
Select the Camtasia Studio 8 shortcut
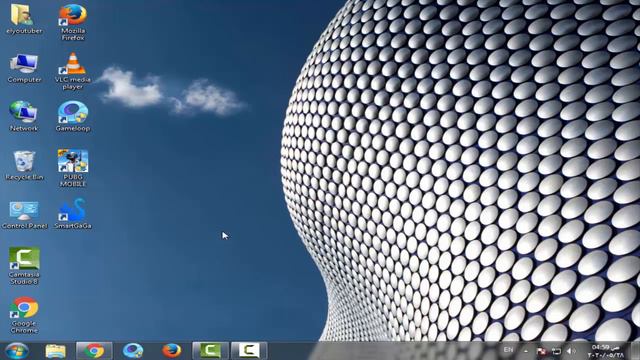[24, 266]
